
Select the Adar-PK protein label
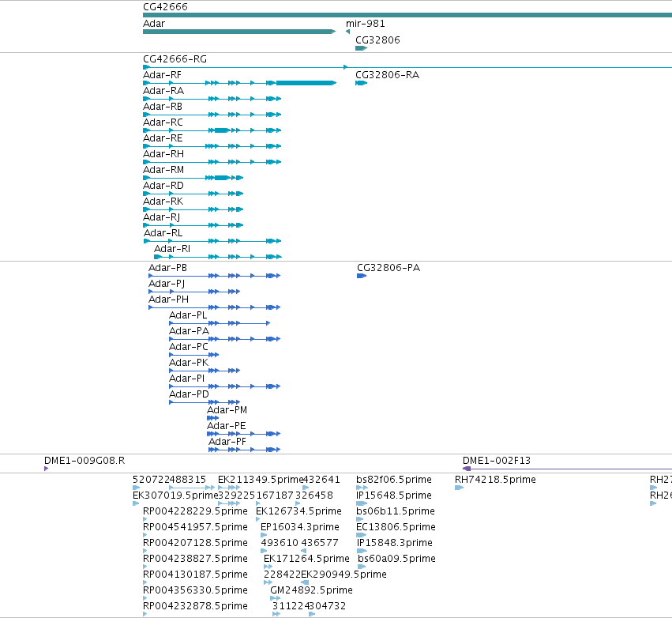coord(189,363)
